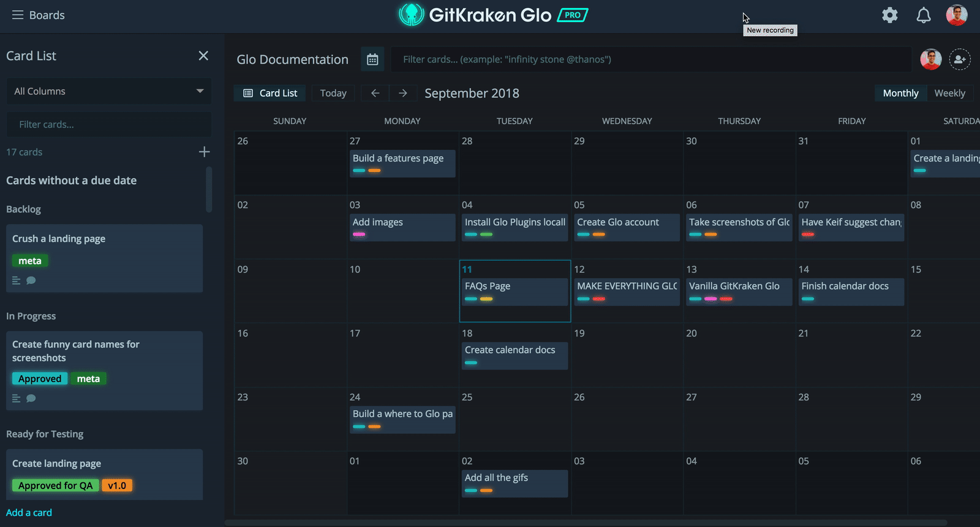View description icon on funny card names card
Viewport: 980px width, 527px height.
coord(17,398)
